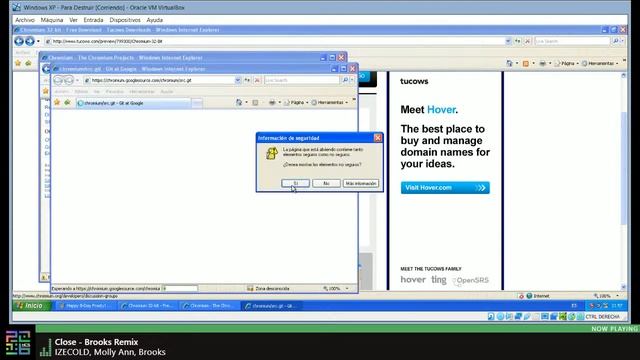Viewport: 640px width, 360px height.
Task: Click Internet zone in Tucows status bar
Action: click(538, 296)
